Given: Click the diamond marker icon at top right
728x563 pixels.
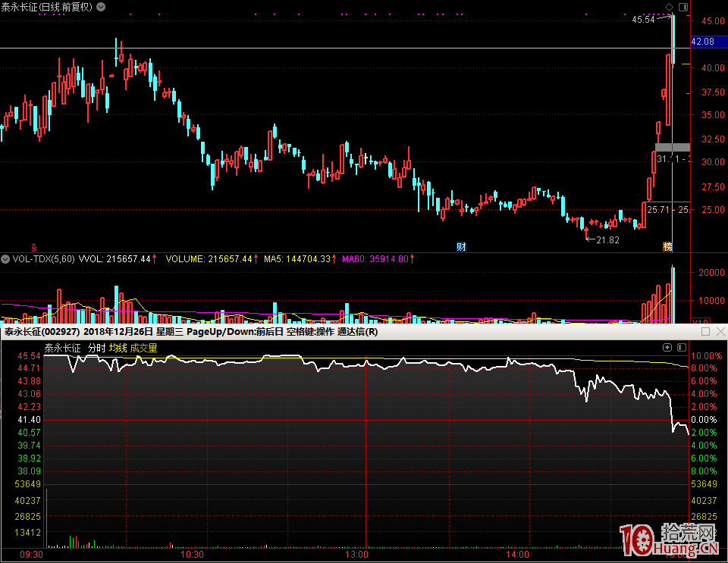Looking at the screenshot, I should tap(668, 7).
